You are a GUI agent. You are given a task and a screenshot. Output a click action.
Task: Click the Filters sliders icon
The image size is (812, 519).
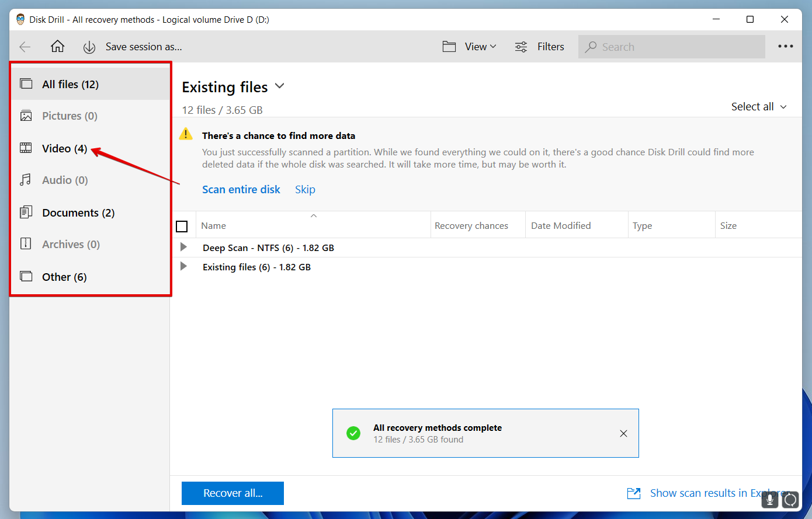tap(521, 47)
